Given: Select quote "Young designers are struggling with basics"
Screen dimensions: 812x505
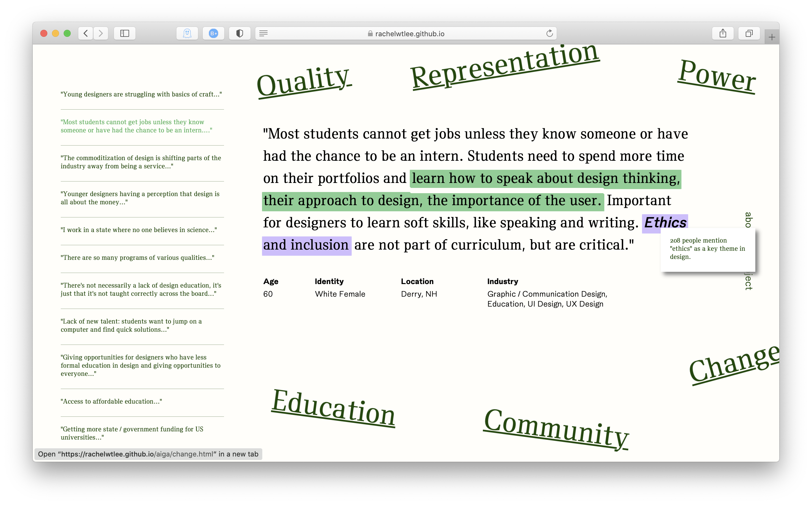Looking at the screenshot, I should [x=141, y=94].
